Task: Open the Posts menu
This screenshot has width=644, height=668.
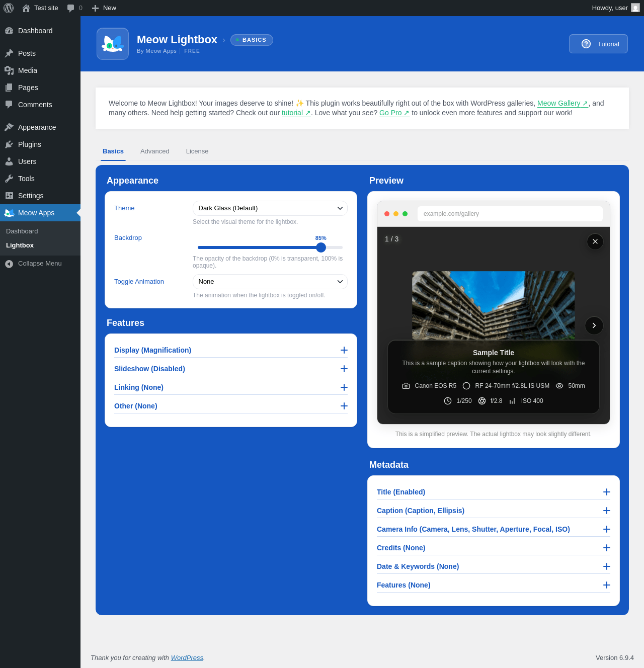Action: 40,53
